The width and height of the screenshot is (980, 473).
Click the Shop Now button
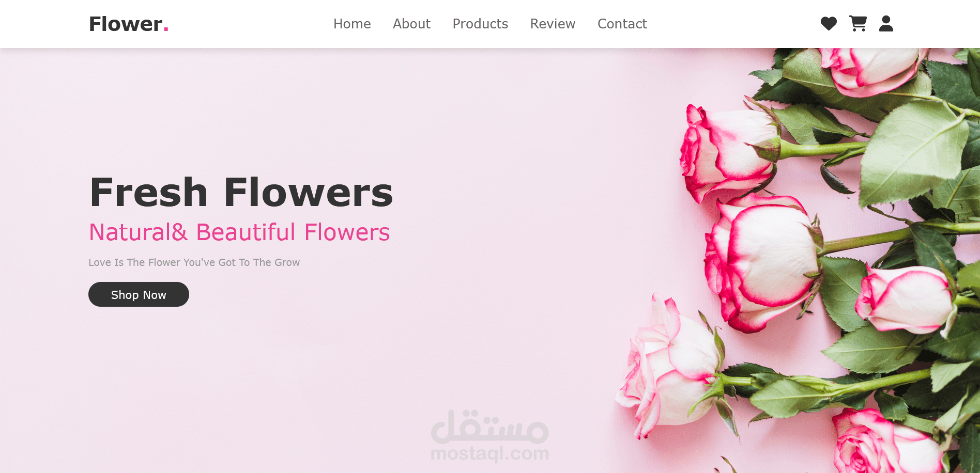(x=139, y=294)
